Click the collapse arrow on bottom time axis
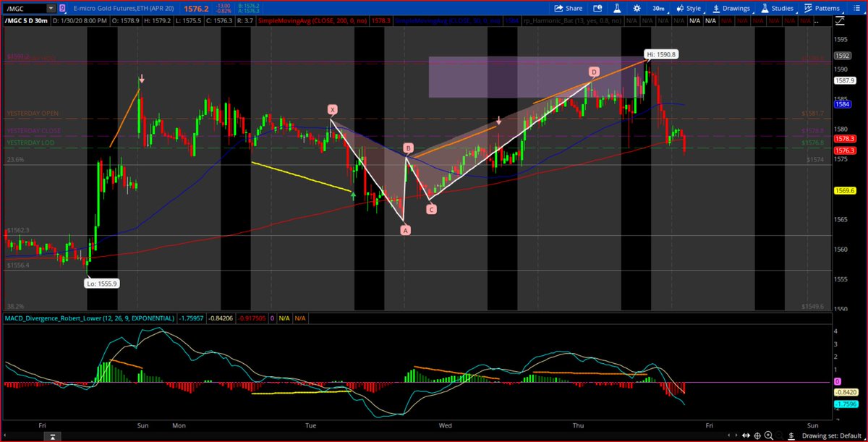Image resolution: width=868 pixels, height=442 pixels. pyautogui.click(x=52, y=436)
